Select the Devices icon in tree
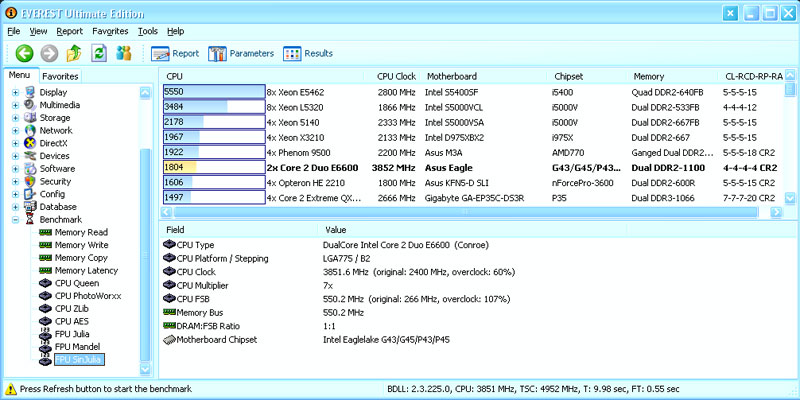The width and height of the screenshot is (800, 400). (x=30, y=156)
